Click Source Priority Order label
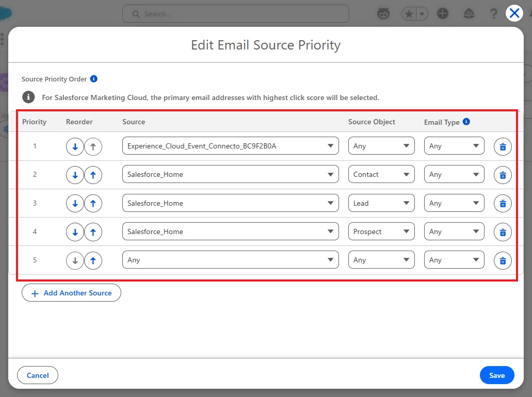The height and width of the screenshot is (397, 532). [x=54, y=79]
